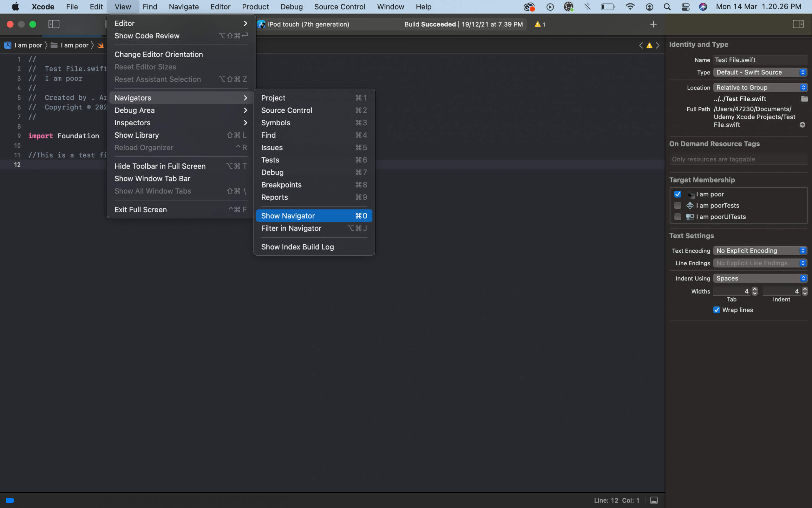Open the Product menu

(255, 7)
